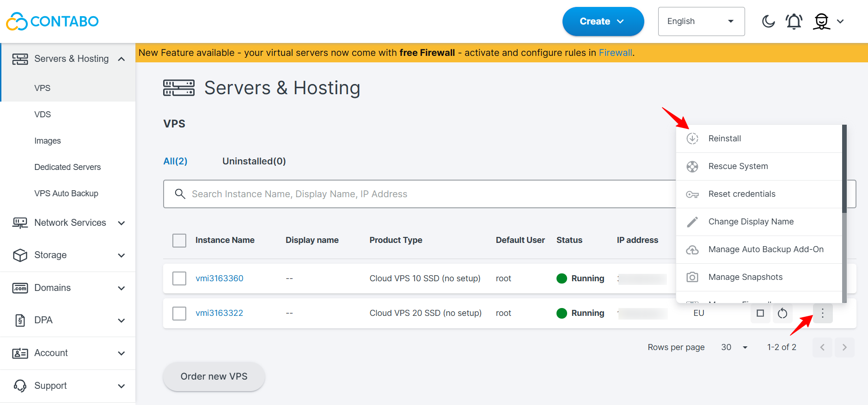Open rows per page dropdown

735,347
